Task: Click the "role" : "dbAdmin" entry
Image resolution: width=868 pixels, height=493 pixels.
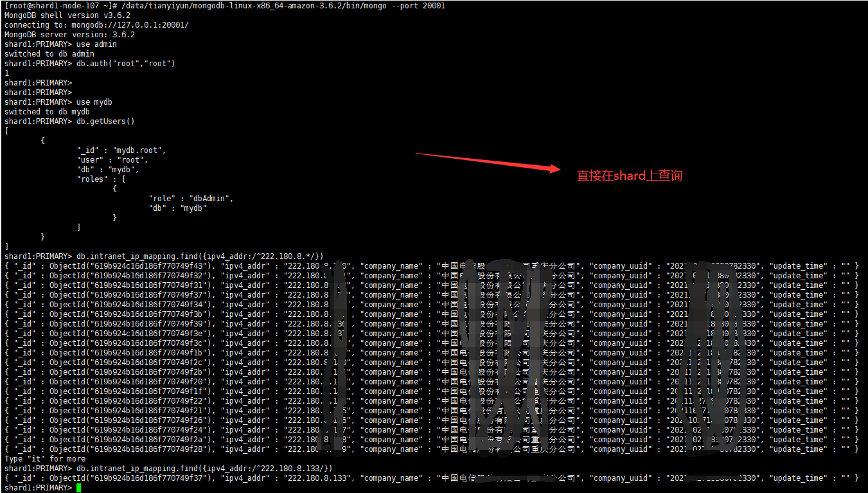Action: point(191,199)
